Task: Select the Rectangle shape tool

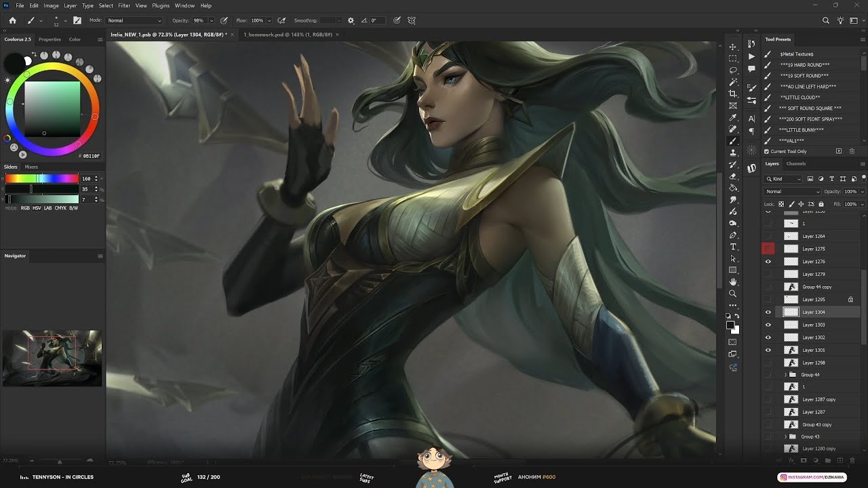Action: point(732,270)
